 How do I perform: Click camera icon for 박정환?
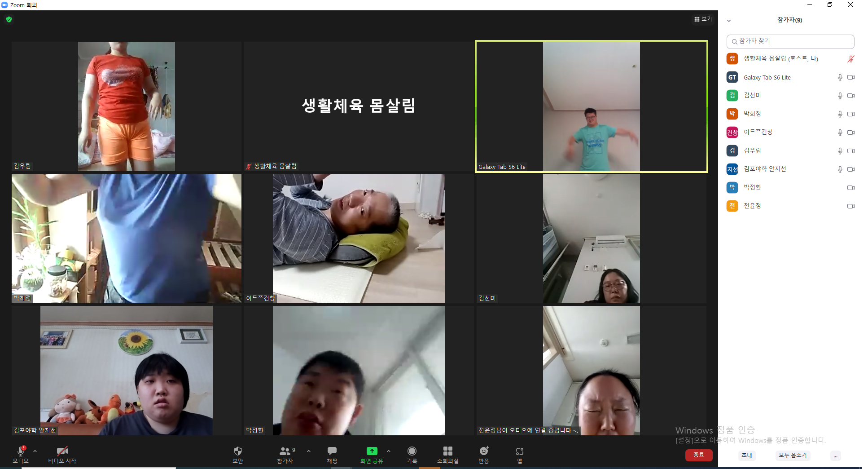(x=851, y=188)
